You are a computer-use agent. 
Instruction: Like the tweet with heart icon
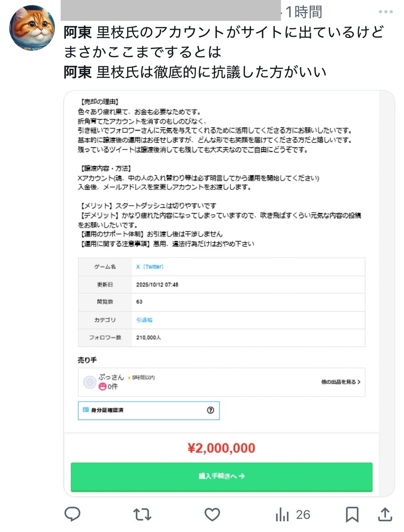212,515
